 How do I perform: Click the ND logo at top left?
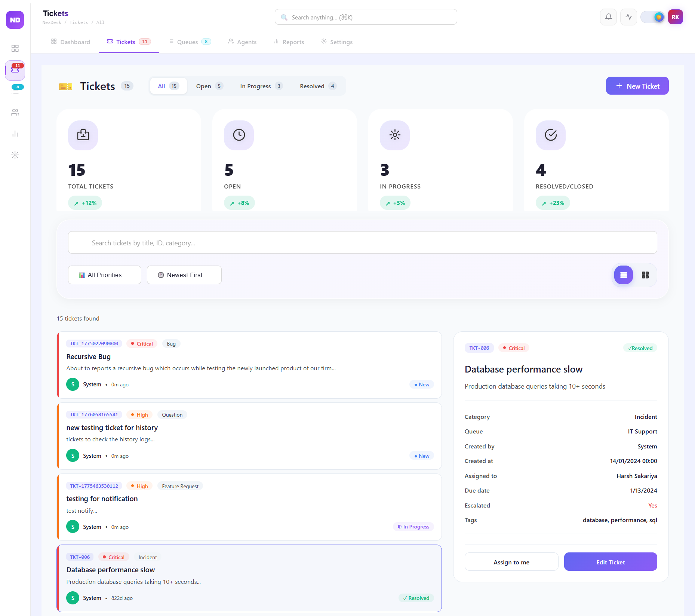click(15, 20)
